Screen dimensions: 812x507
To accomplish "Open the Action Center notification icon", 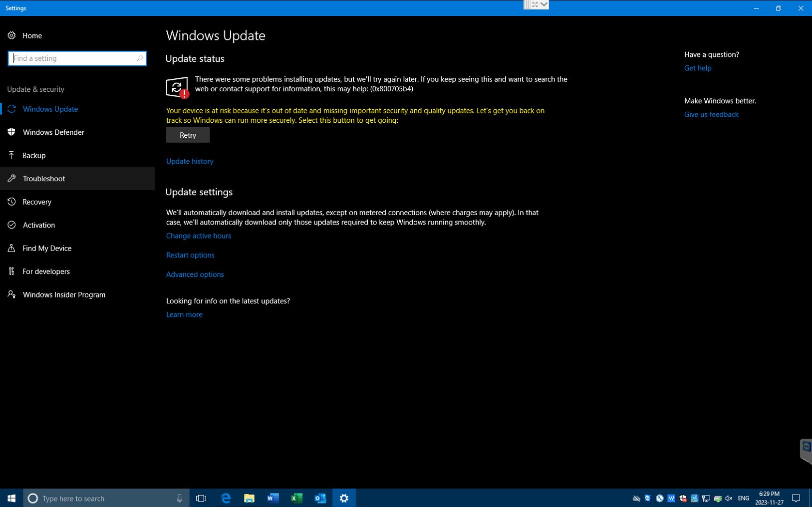I will tap(796, 498).
